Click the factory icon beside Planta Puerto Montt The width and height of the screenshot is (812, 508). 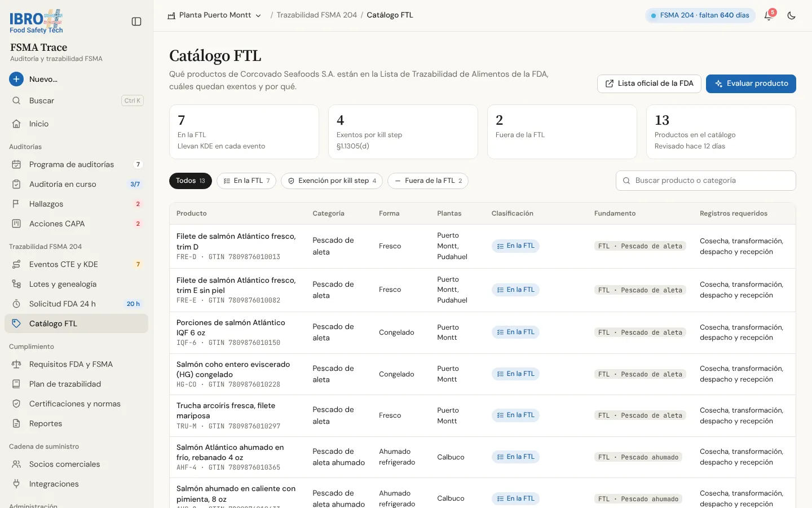171,16
